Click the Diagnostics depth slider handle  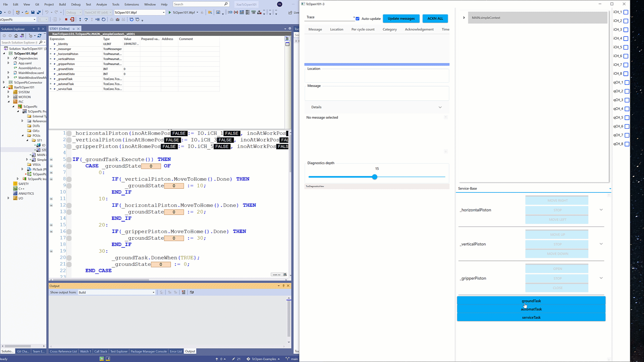tap(375, 177)
